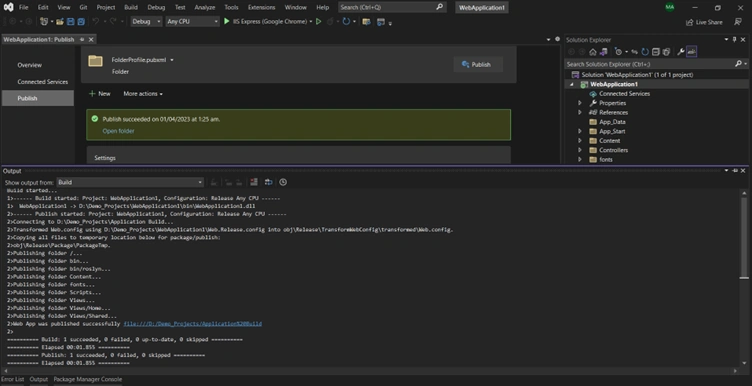The image size is (752, 386).
Task: Select the Overview page in the sidebar
Action: point(29,65)
